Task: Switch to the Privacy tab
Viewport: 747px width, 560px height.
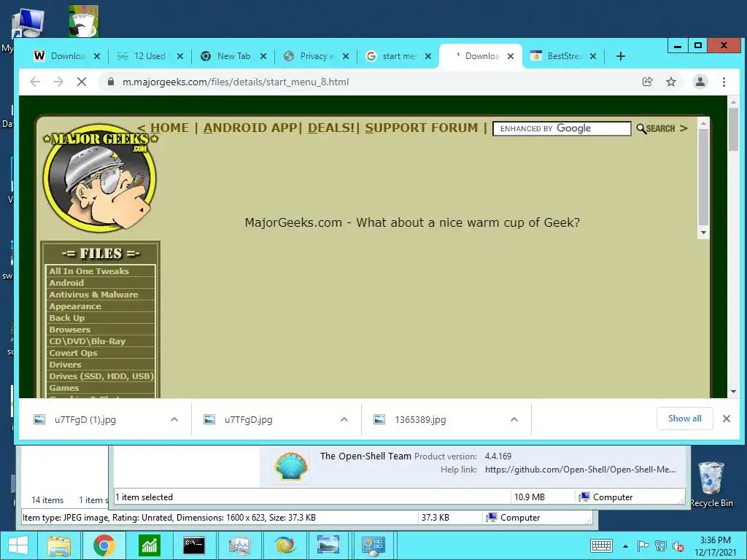Action: click(316, 56)
